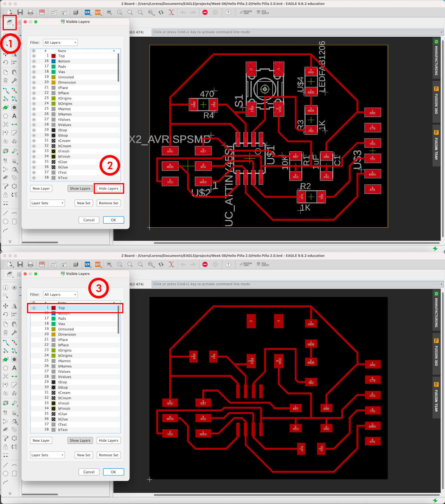
Task: Click the Print icon in the upper window toolbar
Action: 30,12
